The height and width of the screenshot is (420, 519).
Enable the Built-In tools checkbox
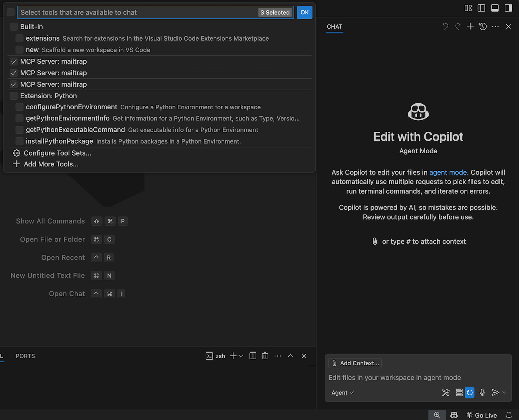[x=14, y=27]
